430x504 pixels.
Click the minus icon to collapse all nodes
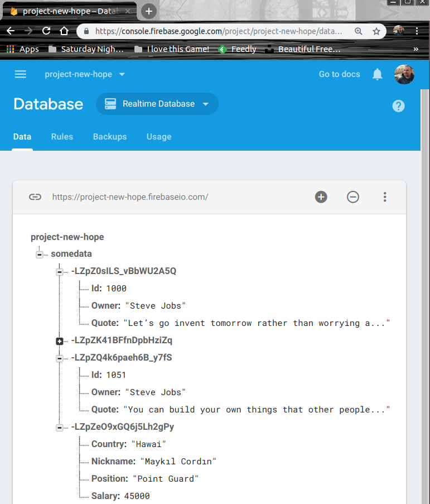(x=353, y=196)
